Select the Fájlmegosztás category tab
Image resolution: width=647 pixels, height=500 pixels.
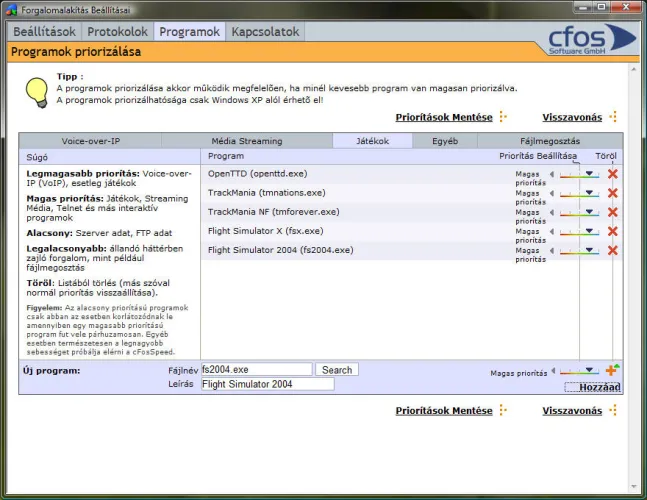549,141
